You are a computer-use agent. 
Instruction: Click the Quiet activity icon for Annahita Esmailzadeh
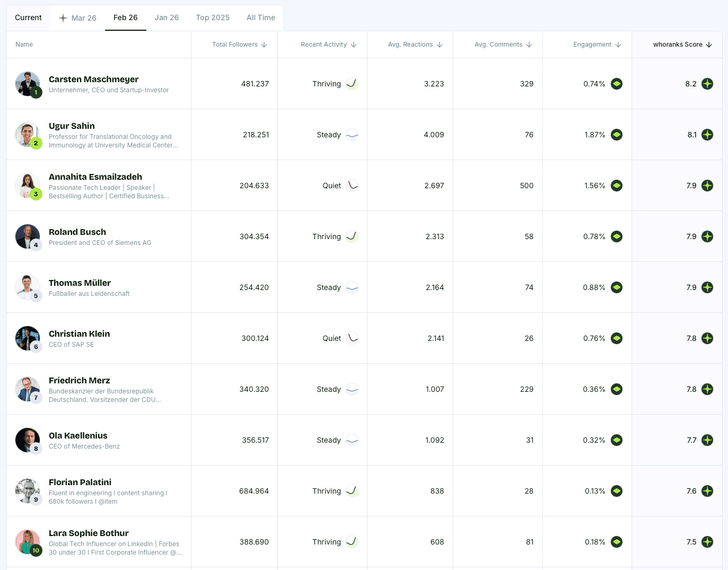coord(351,186)
